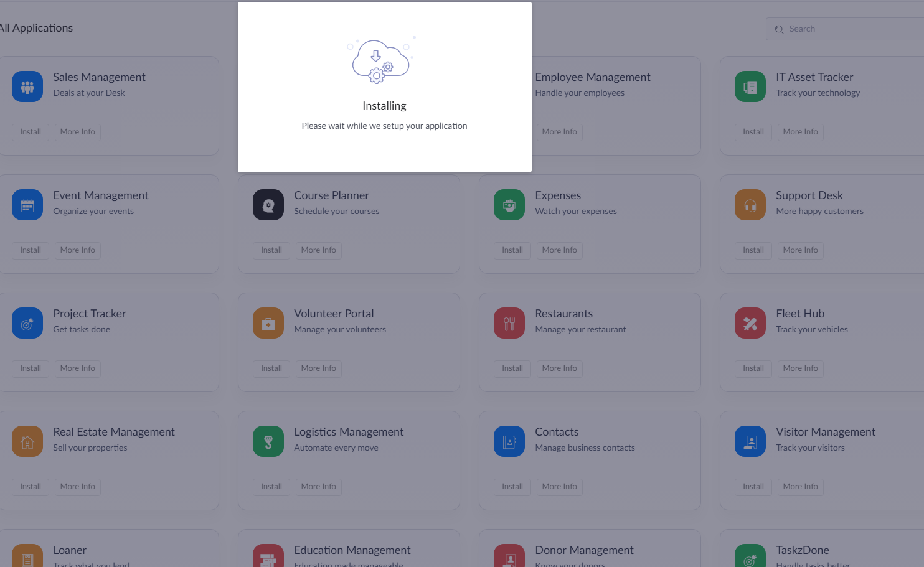Install the Volunteer Portal app
This screenshot has height=567, width=924.
[x=271, y=368]
